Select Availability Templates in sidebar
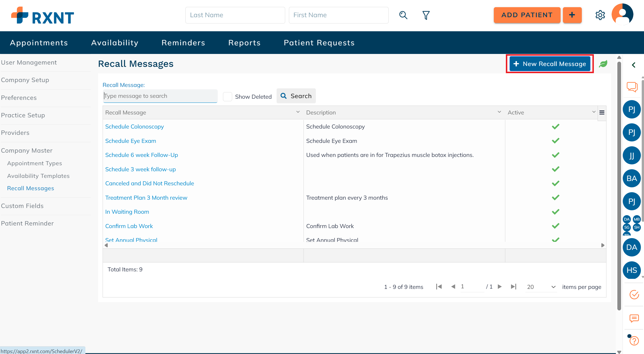Viewport: 644px width, 354px height. [x=38, y=176]
